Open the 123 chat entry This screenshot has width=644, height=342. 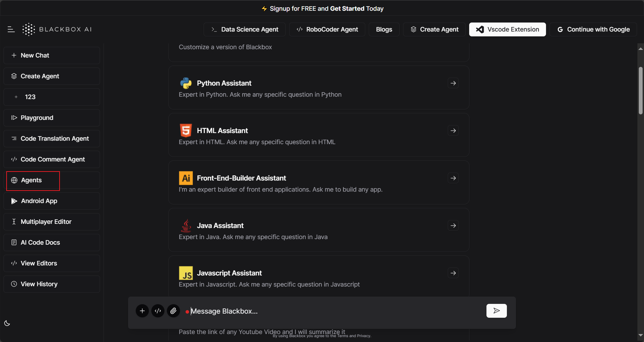(x=52, y=97)
